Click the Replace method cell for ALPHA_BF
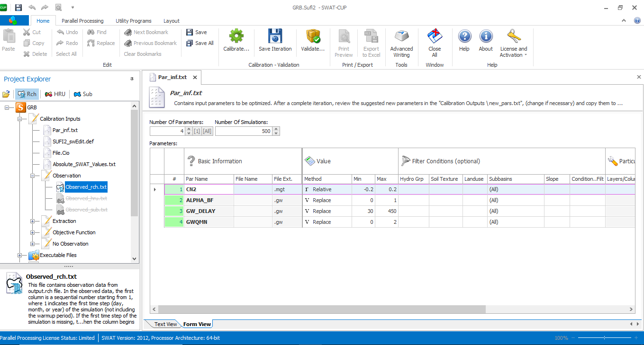Viewport: 644px width, 345px height. tap(327, 200)
